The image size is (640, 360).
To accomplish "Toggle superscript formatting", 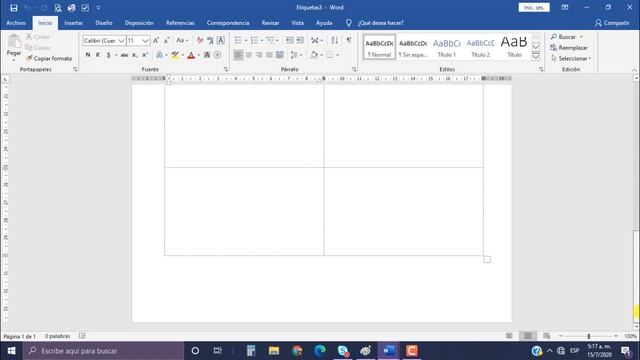I will (145, 55).
